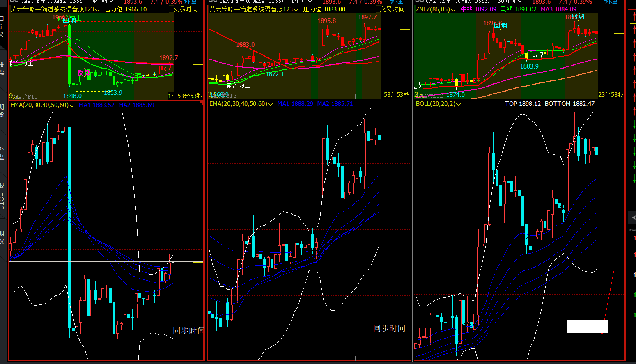The image size is (636, 364).
Task: Expand the 4小时 timeframe dropdown
Action: tap(103, 2)
